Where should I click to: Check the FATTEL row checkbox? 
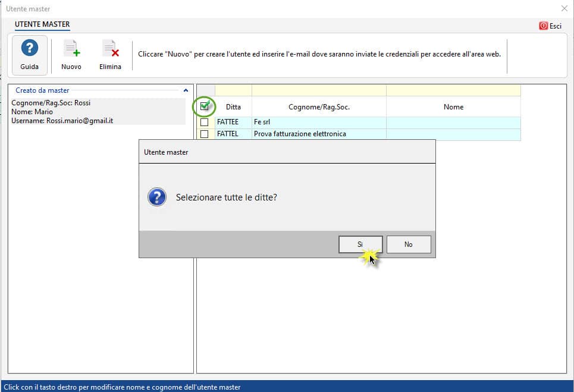[204, 134]
